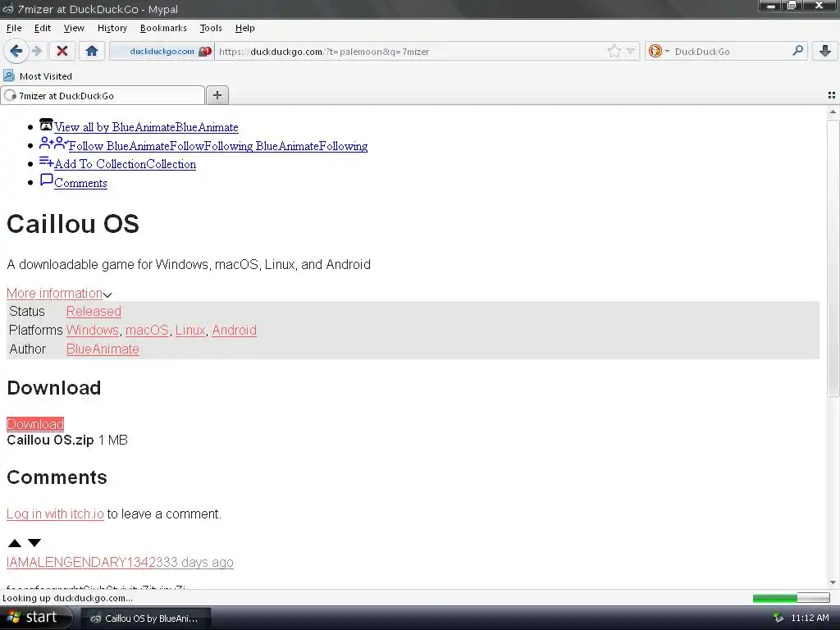Click Add To Collection link
The height and width of the screenshot is (630, 840).
[125, 164]
